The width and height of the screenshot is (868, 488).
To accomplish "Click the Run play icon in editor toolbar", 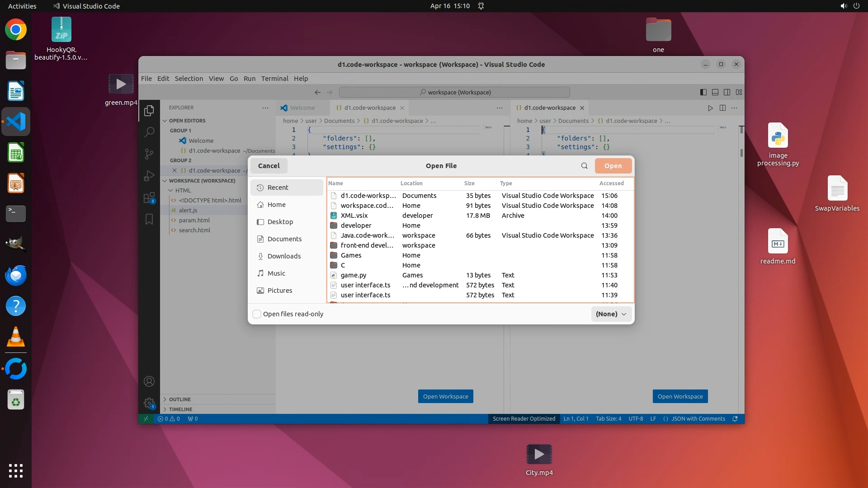I will coord(710,108).
